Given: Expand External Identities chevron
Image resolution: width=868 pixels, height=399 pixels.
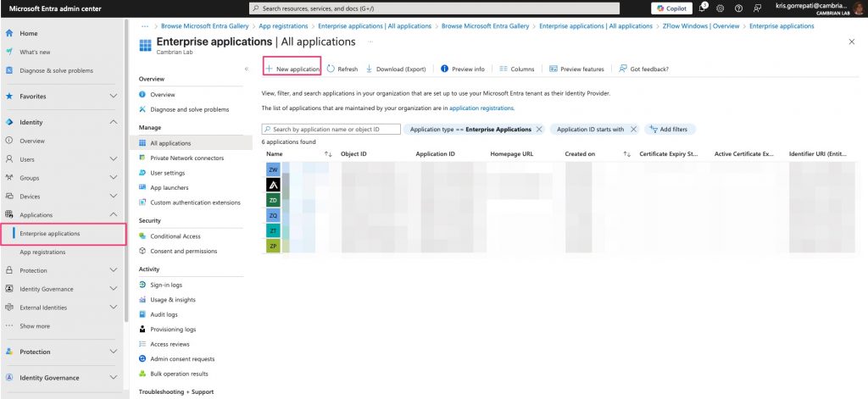Looking at the screenshot, I should tap(114, 308).
